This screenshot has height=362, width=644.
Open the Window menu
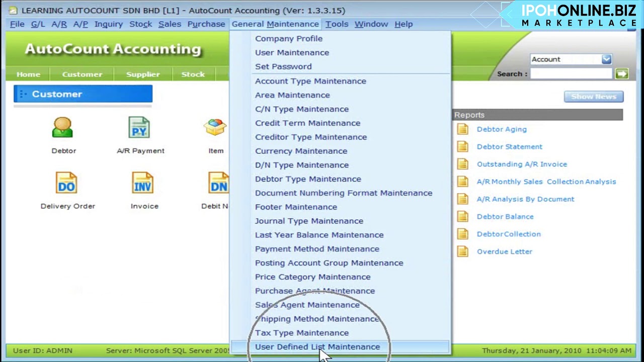pos(371,24)
